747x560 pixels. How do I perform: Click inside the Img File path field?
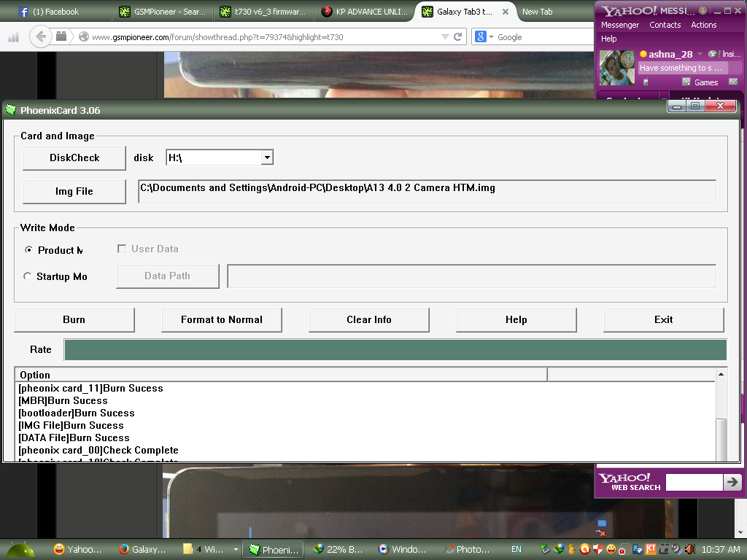(x=427, y=191)
